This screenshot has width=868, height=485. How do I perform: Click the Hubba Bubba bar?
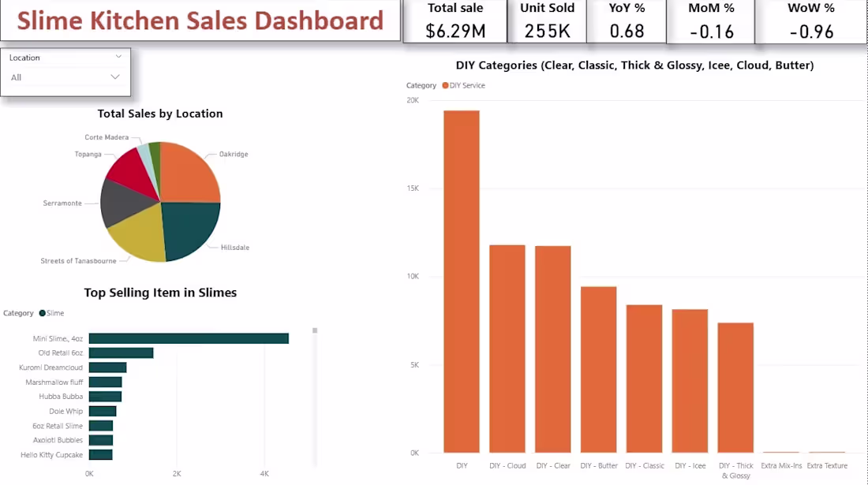105,397
